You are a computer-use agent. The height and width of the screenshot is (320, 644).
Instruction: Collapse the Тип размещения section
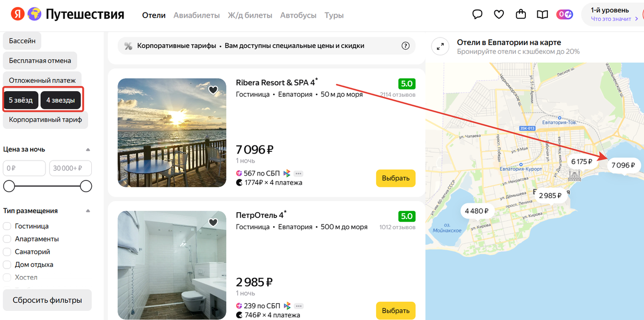[x=88, y=211]
